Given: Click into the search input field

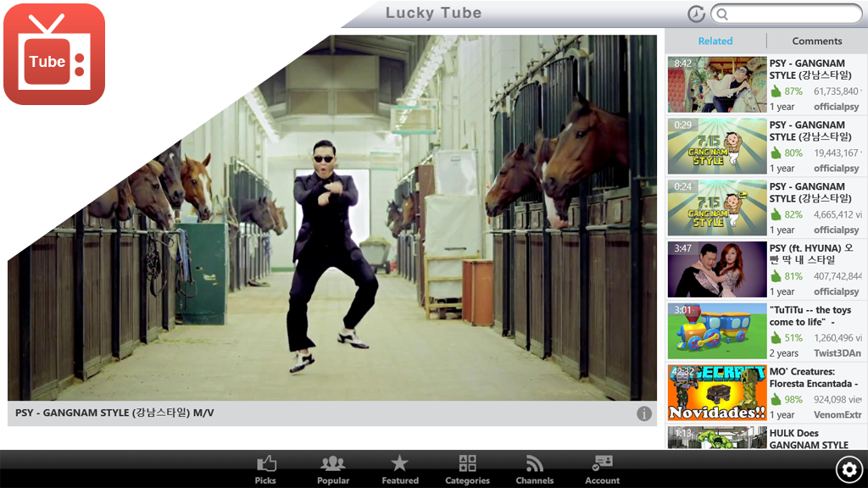Looking at the screenshot, I should click(788, 14).
